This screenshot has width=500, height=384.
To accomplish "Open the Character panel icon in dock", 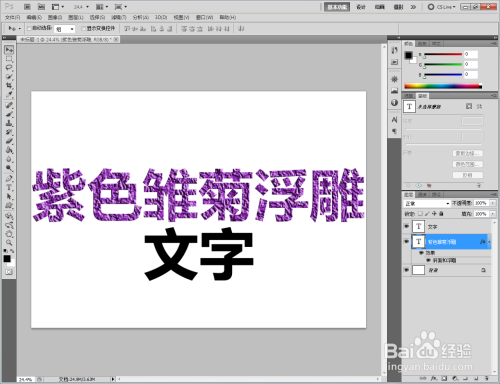I will (x=394, y=119).
